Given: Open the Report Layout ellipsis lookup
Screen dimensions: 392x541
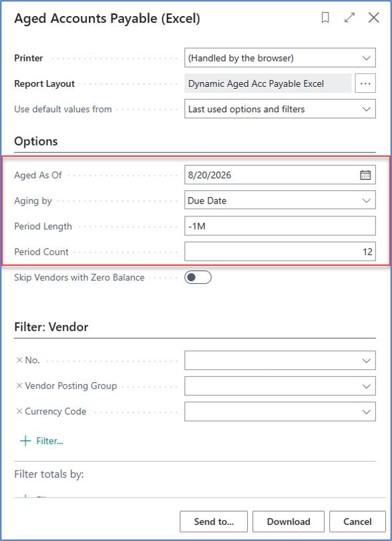Looking at the screenshot, I should [365, 83].
